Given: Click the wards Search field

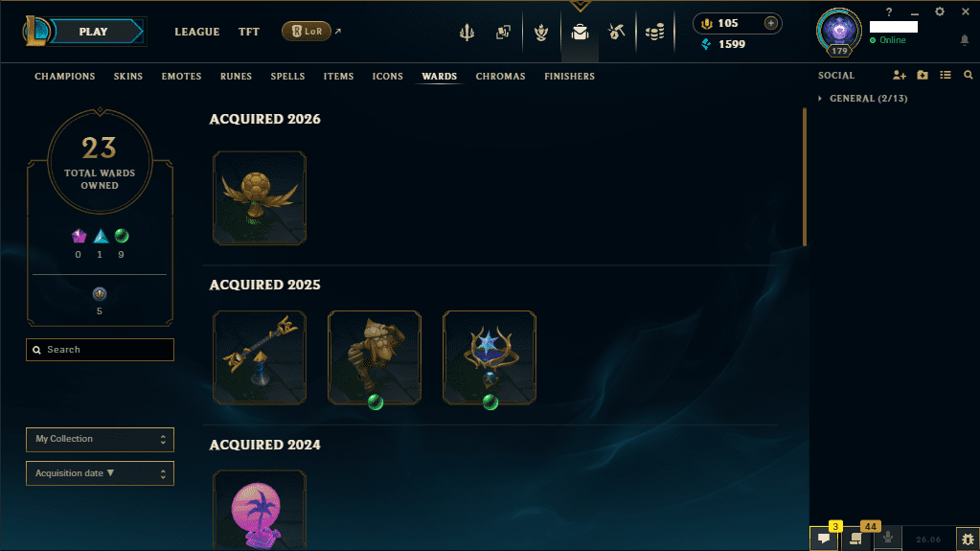Looking at the screenshot, I should [x=100, y=350].
